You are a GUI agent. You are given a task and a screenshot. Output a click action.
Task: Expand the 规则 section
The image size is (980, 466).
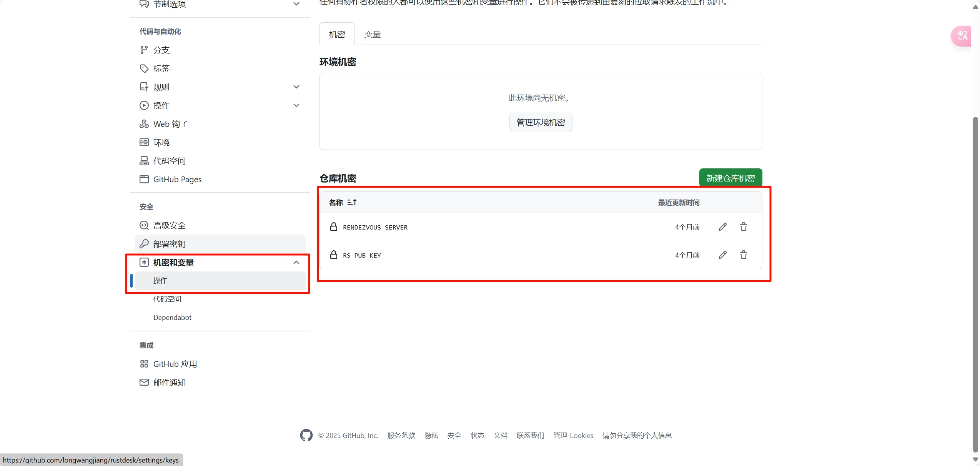pos(296,87)
